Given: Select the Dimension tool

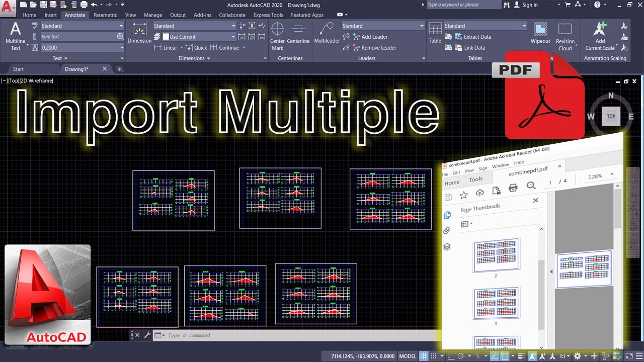Looking at the screenshot, I should [x=139, y=33].
